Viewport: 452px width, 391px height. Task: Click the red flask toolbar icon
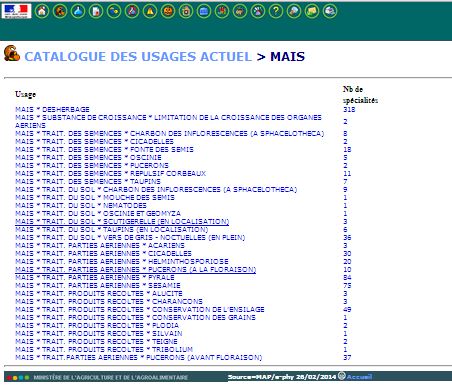pos(132,11)
